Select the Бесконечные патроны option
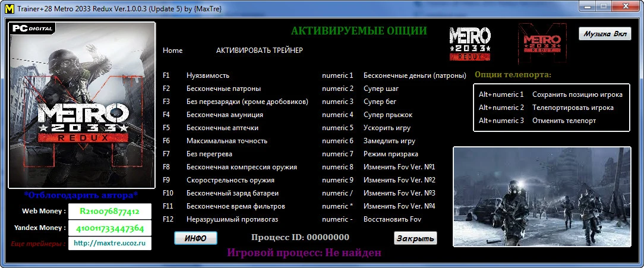The width and height of the screenshot is (644, 268). [223, 89]
